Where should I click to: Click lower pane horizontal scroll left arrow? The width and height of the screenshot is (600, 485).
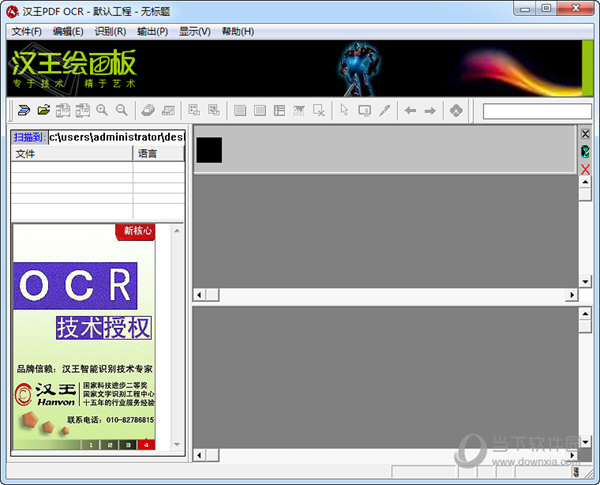click(x=199, y=455)
